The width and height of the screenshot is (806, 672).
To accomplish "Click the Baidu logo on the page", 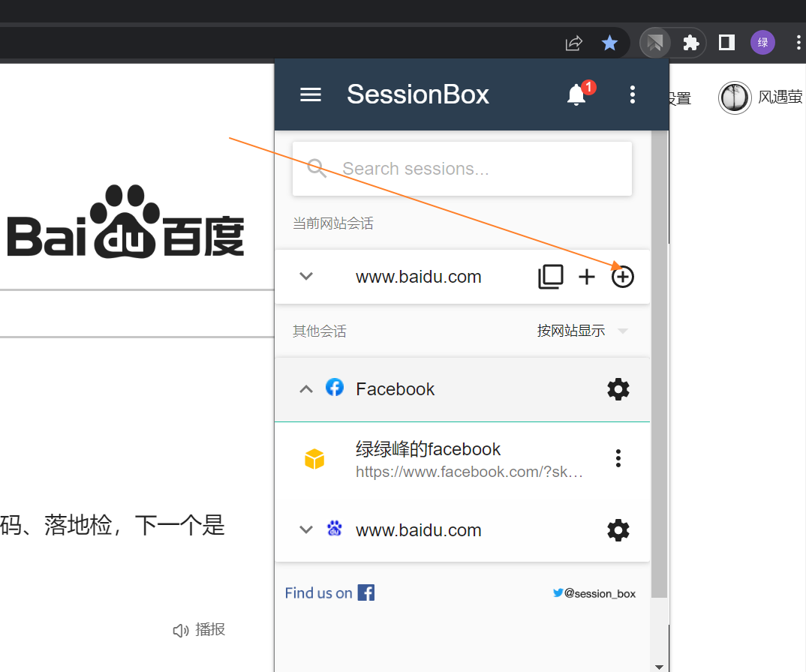I will click(x=126, y=221).
